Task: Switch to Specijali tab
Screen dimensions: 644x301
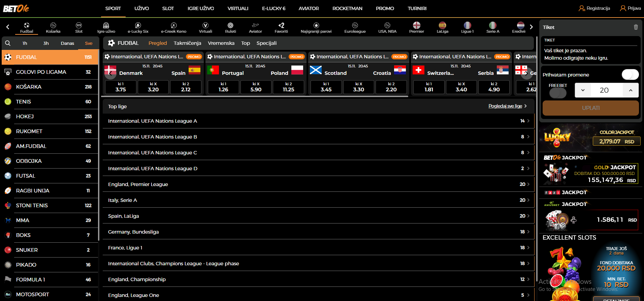Action: (x=266, y=43)
